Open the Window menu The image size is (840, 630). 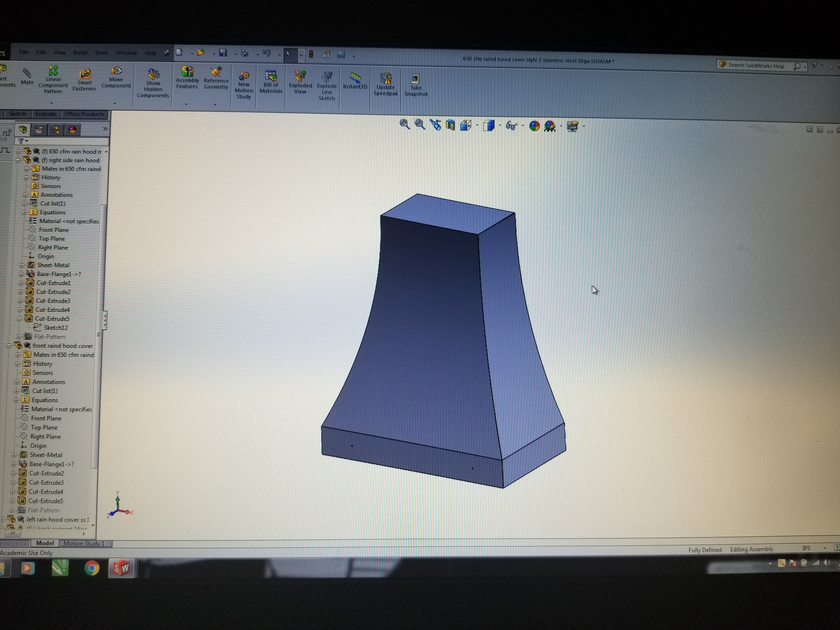(126, 53)
